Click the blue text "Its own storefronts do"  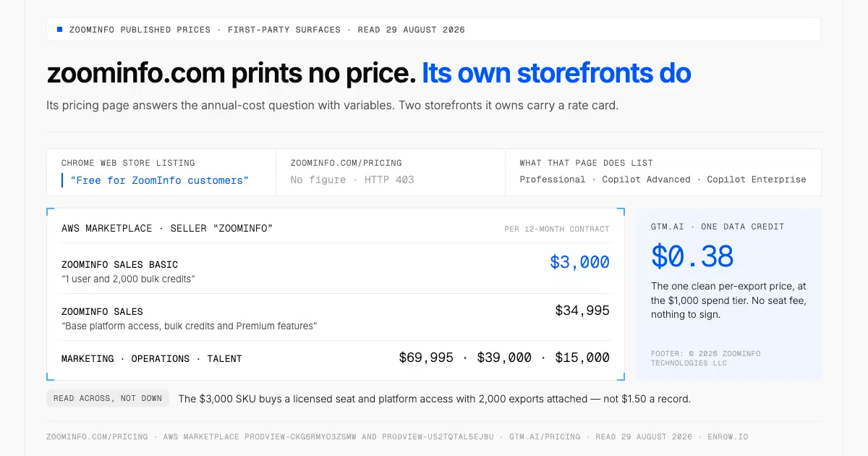pos(556,73)
